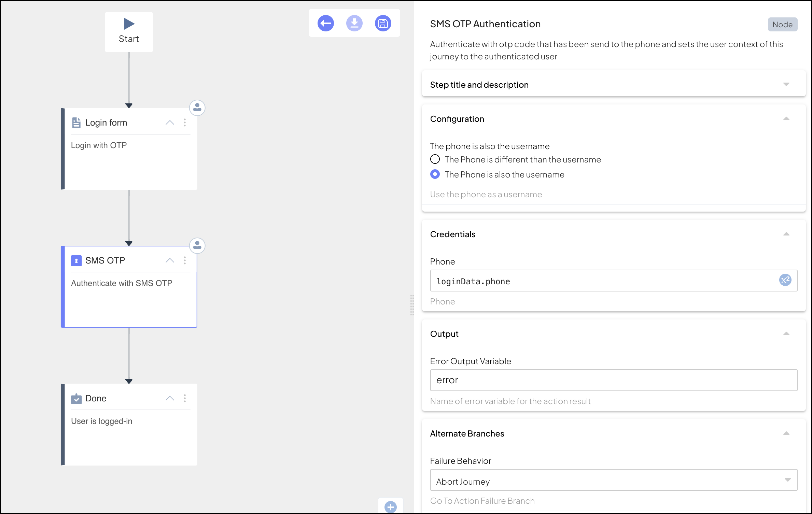This screenshot has height=514, width=812.
Task: Collapse the Configuration section
Action: coord(786,119)
